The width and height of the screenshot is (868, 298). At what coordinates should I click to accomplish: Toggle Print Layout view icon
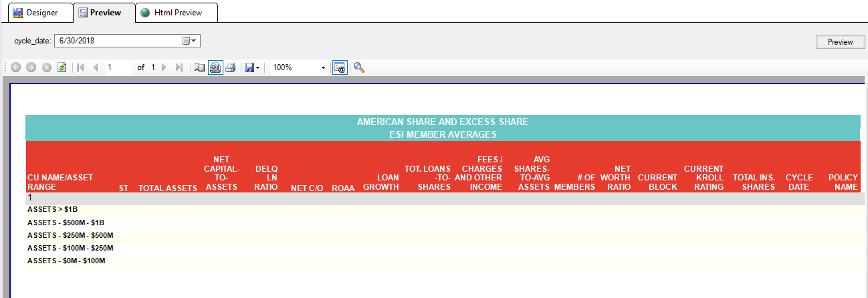coord(215,67)
